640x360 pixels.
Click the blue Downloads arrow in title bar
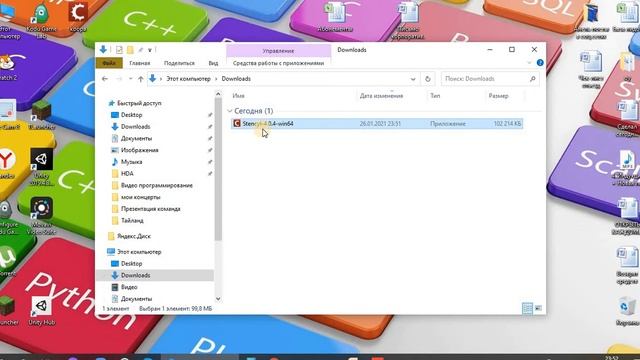(103, 50)
